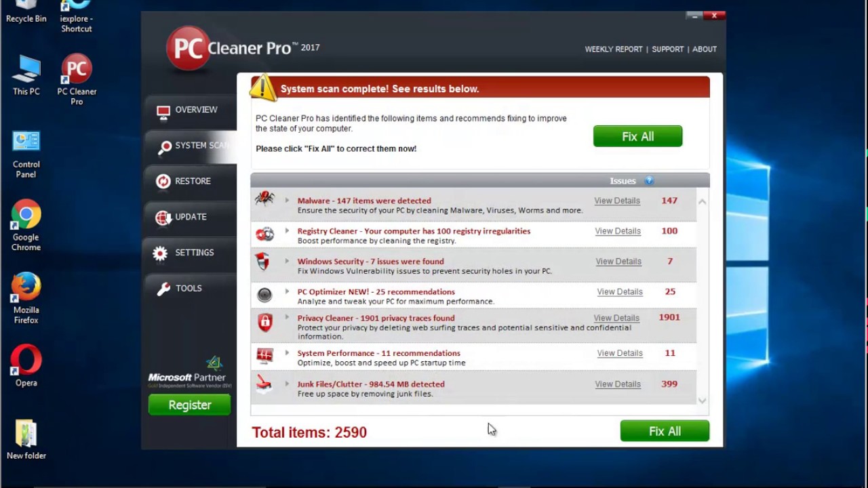Open the Update section
Viewport: 868px width, 488px height.
190,217
